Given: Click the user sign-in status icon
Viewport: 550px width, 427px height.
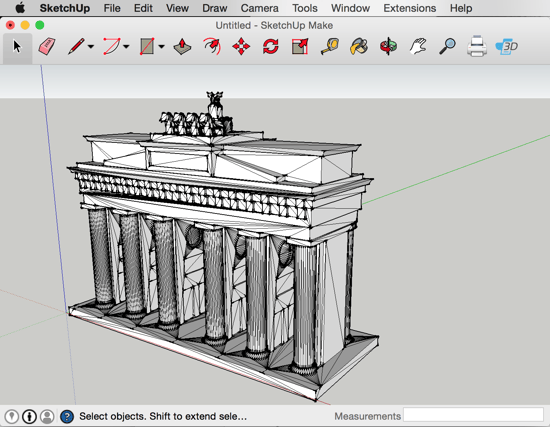Looking at the screenshot, I should pos(47,416).
